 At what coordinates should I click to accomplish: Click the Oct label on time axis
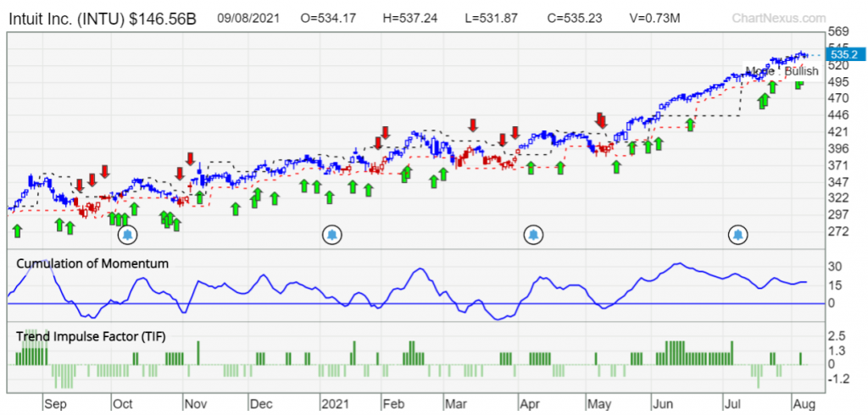[124, 403]
